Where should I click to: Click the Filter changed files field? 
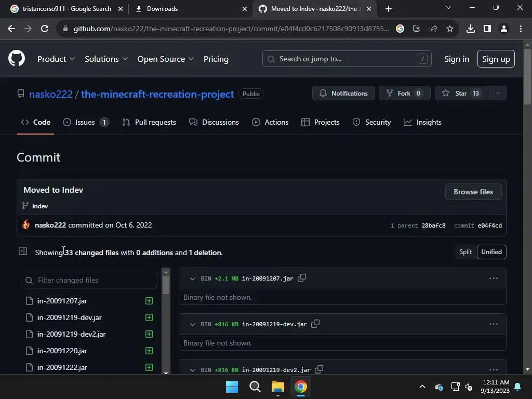(x=89, y=280)
